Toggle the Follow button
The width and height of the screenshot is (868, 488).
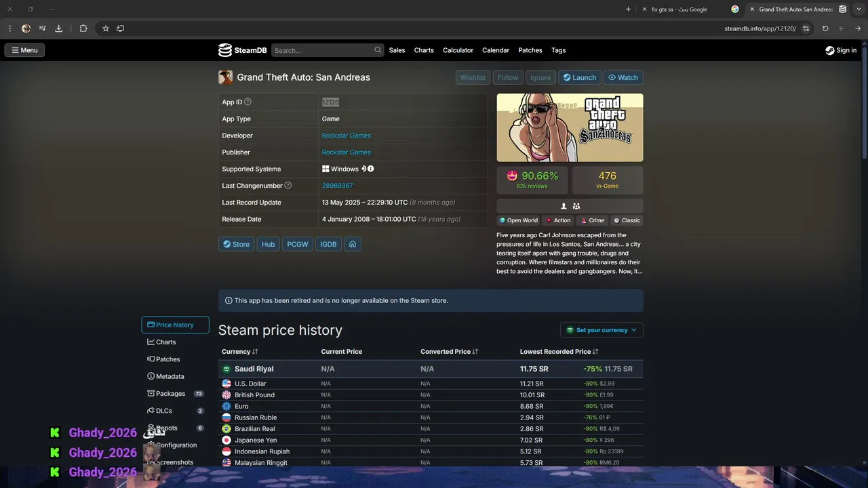coord(507,77)
